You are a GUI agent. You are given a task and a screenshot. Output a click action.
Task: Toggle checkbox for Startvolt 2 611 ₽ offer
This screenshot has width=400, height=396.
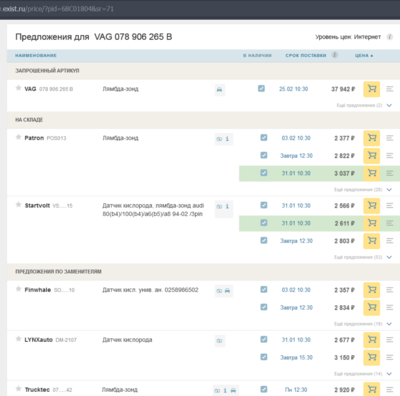point(264,223)
